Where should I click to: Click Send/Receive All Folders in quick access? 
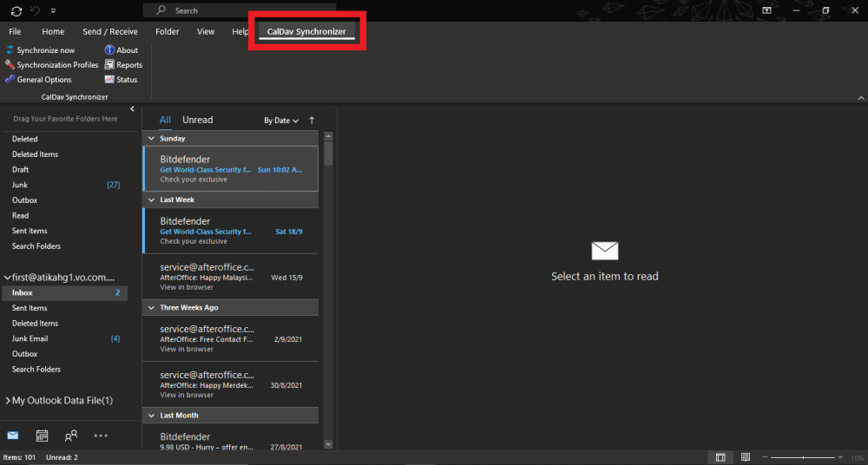pyautogui.click(x=16, y=10)
